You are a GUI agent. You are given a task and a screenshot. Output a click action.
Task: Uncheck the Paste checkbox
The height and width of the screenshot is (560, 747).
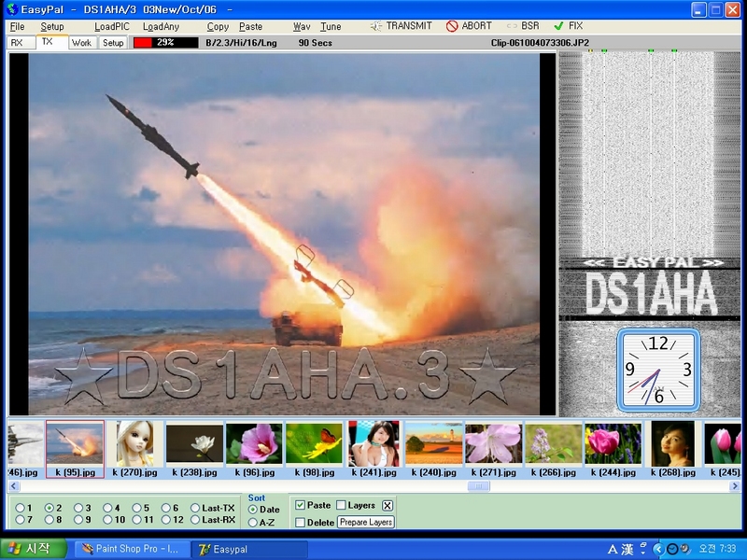300,505
